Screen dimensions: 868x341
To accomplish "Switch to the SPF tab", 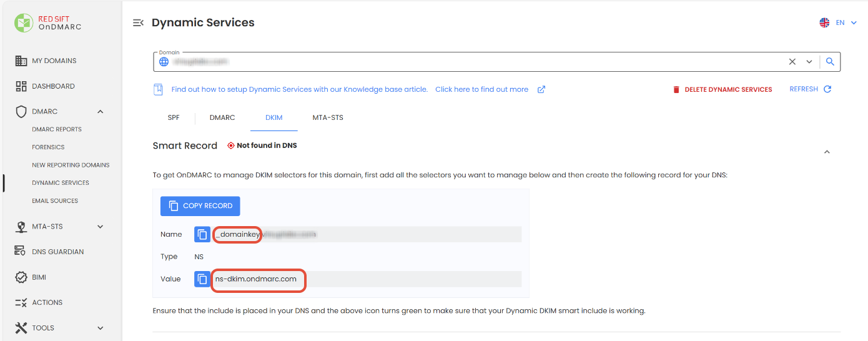I will click(x=174, y=117).
